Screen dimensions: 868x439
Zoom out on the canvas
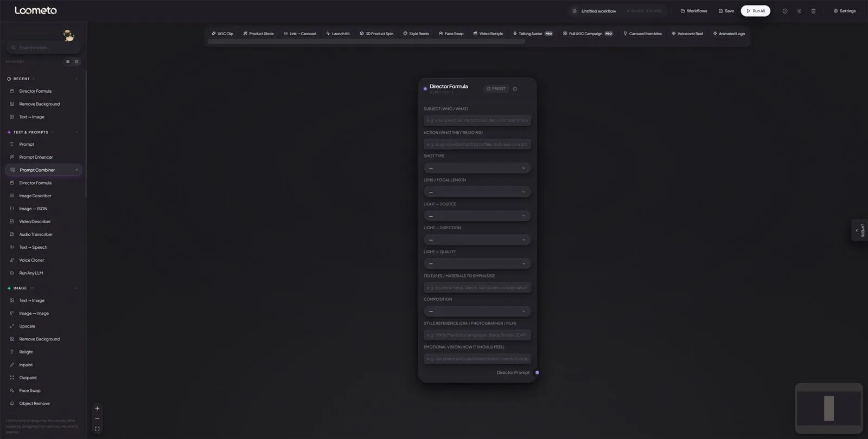click(x=97, y=418)
